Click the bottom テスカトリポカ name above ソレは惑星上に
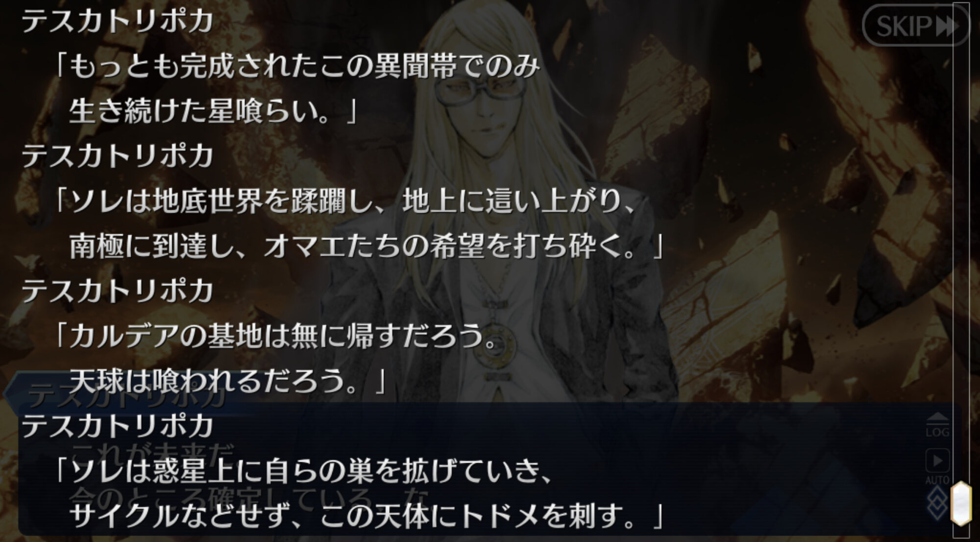Image resolution: width=980 pixels, height=542 pixels. 118,426
